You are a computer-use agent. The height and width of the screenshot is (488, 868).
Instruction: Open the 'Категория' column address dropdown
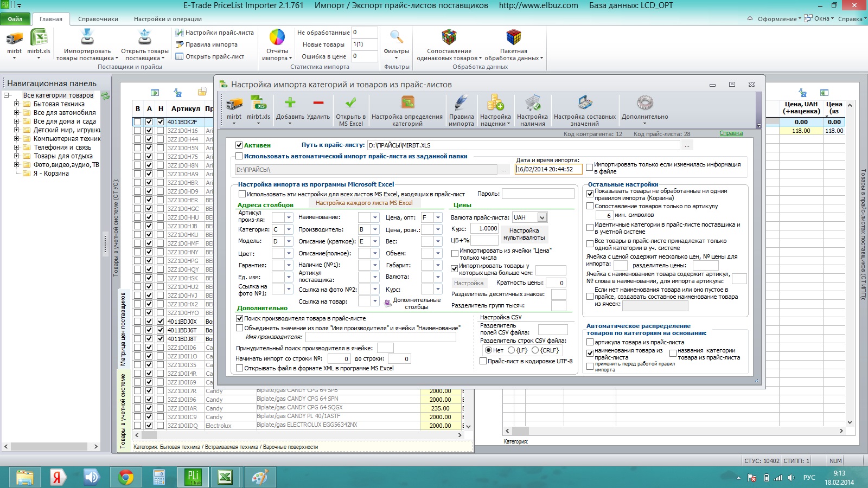(x=289, y=229)
